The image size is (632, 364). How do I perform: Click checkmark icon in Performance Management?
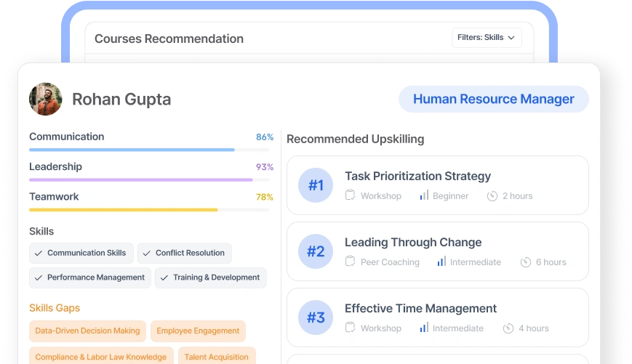pyautogui.click(x=39, y=278)
